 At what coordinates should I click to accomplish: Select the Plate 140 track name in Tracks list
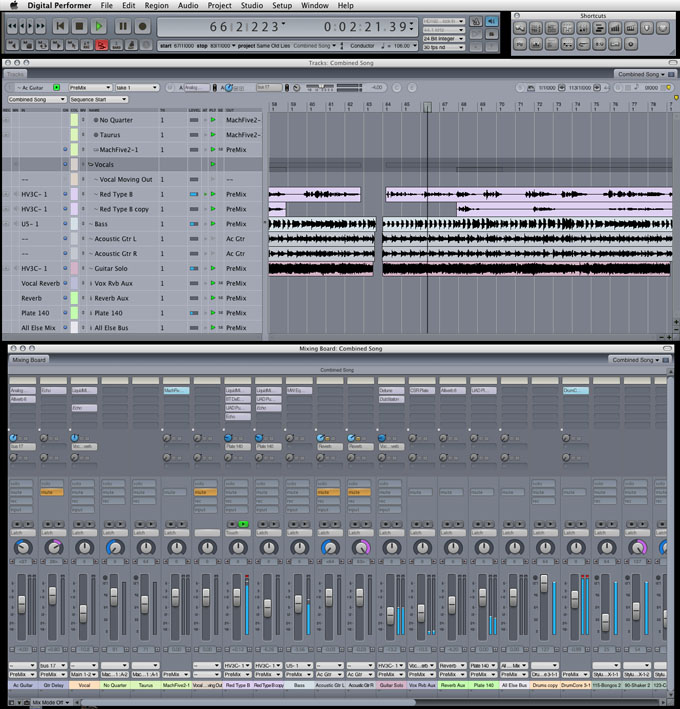108,313
